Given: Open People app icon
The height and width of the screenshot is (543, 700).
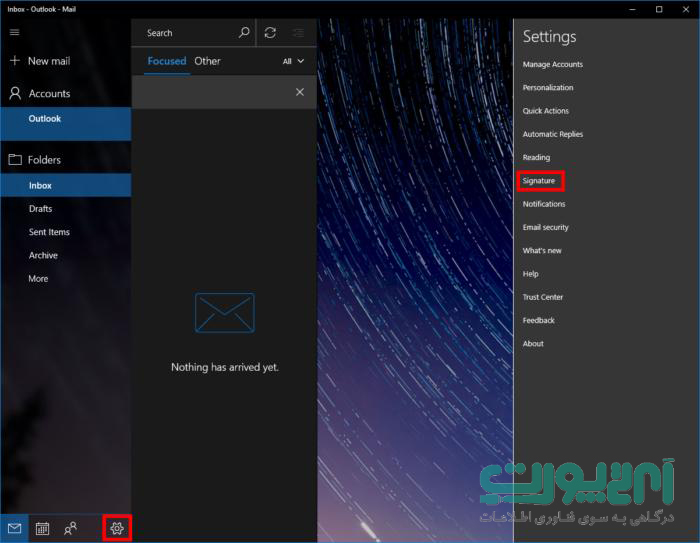Looking at the screenshot, I should coord(70,528).
